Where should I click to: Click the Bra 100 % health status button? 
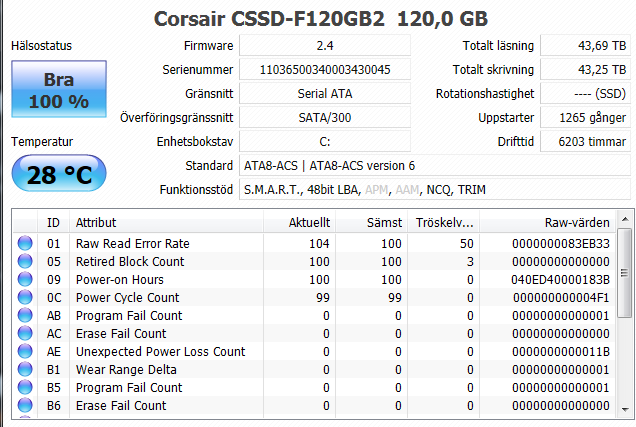coord(52,91)
